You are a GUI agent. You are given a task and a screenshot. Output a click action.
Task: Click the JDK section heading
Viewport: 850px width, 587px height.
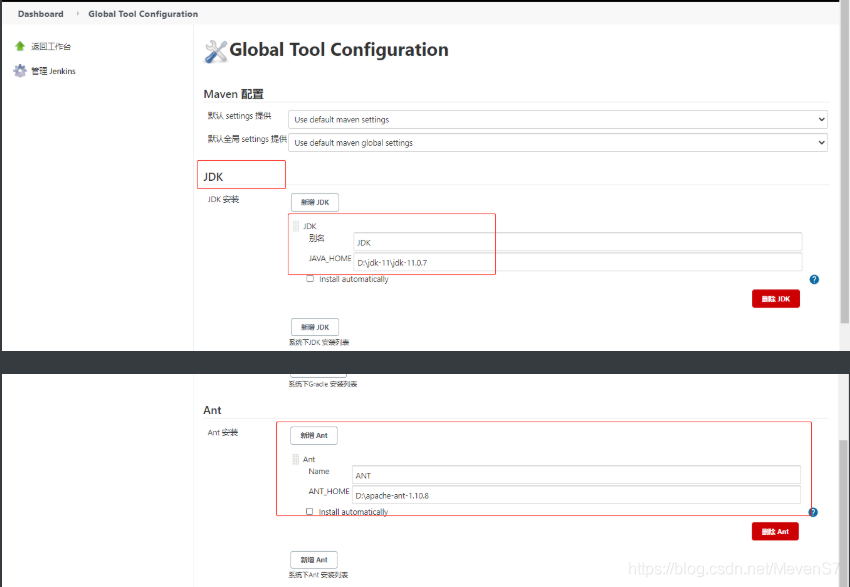[213, 177]
